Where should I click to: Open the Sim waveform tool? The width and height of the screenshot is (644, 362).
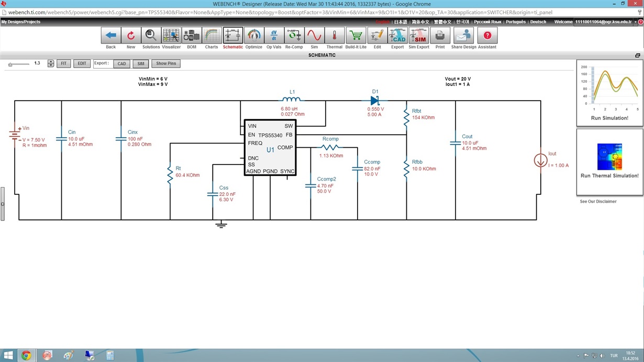click(x=314, y=36)
